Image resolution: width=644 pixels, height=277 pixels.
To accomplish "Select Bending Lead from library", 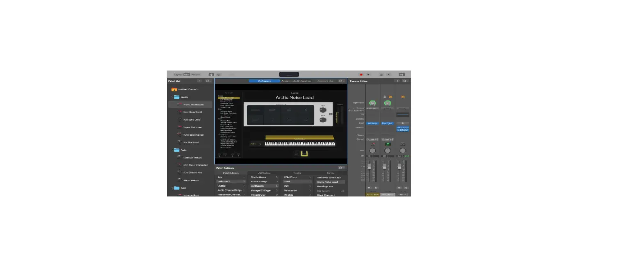I will click(x=325, y=187).
